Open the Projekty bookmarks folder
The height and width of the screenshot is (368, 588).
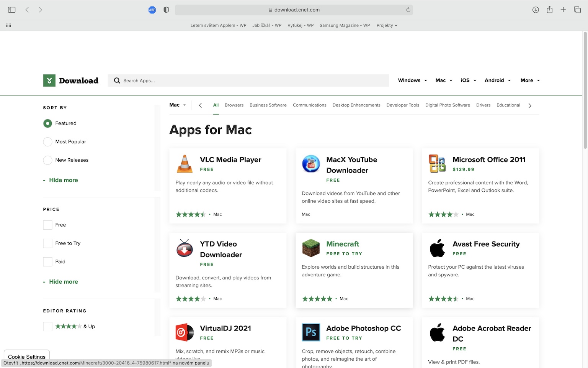pos(387,25)
